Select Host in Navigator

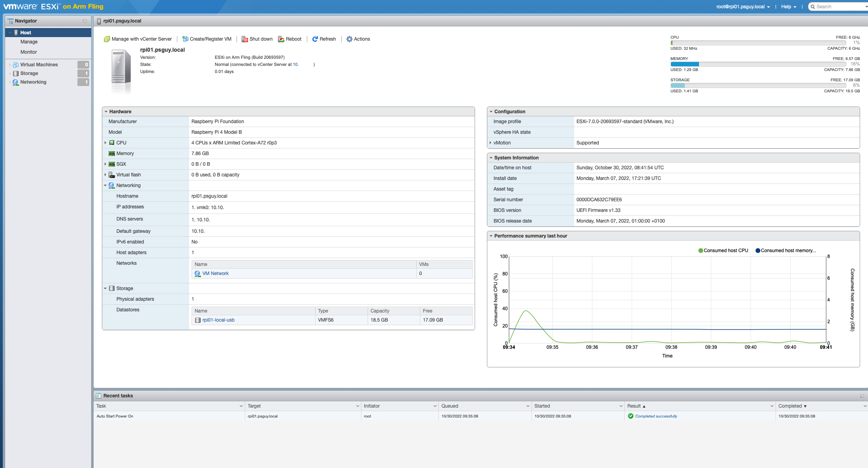pos(48,33)
